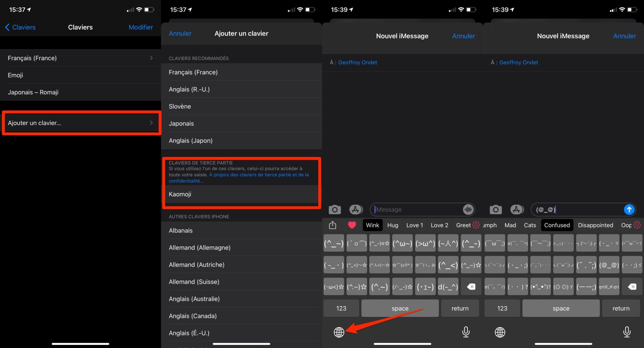Select the Confused kaomoji tab

tap(557, 225)
